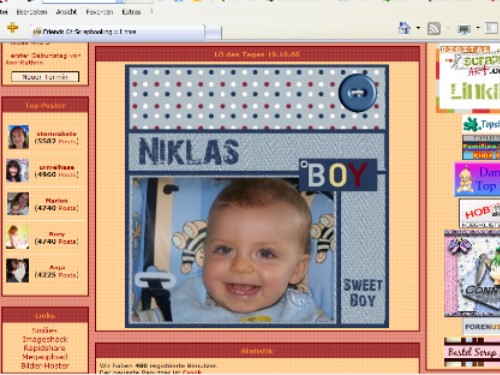Image resolution: width=500 pixels, height=375 pixels.
Task: Click the Bastel Scrap banner
Action: tap(472, 352)
